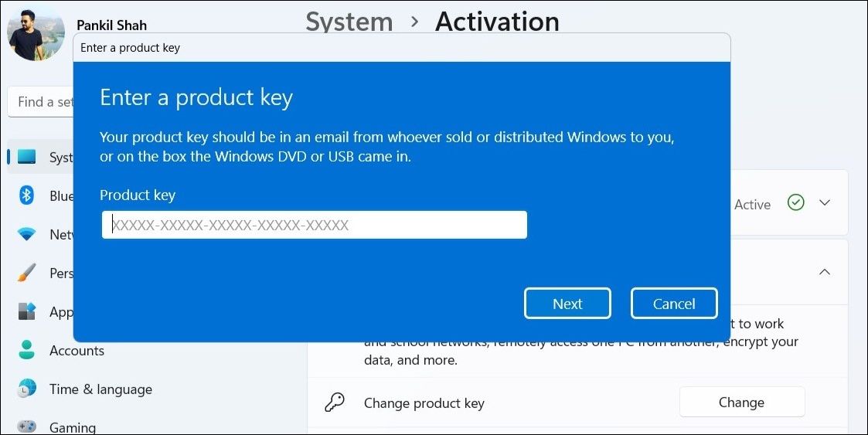Viewport: 868px width, 435px height.
Task: Open the Accounts settings page
Action: click(x=77, y=350)
